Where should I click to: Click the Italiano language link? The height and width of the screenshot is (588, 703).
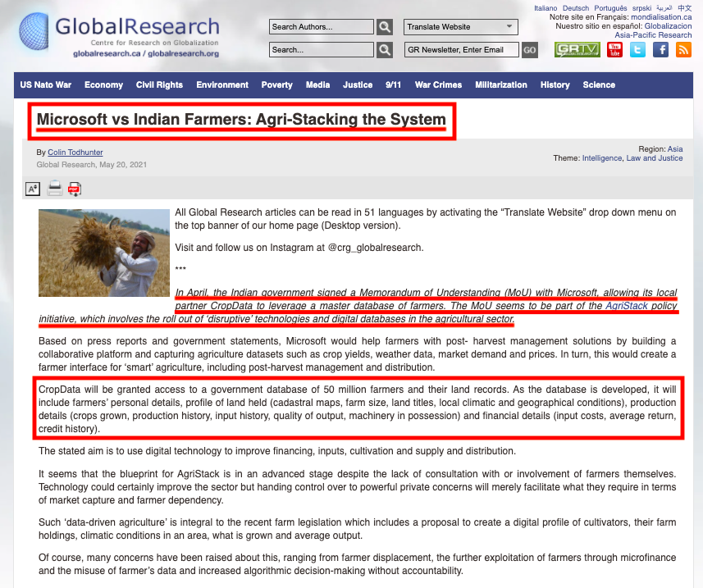pyautogui.click(x=546, y=8)
